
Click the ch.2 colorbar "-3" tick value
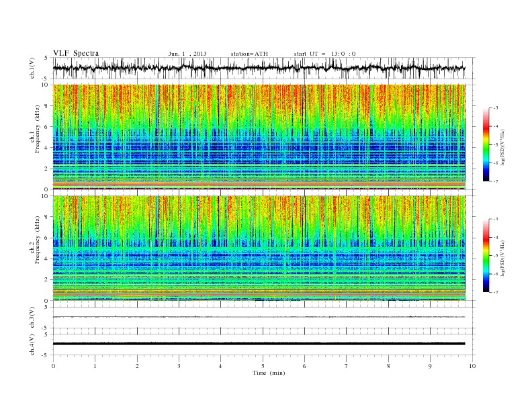pos(496,219)
